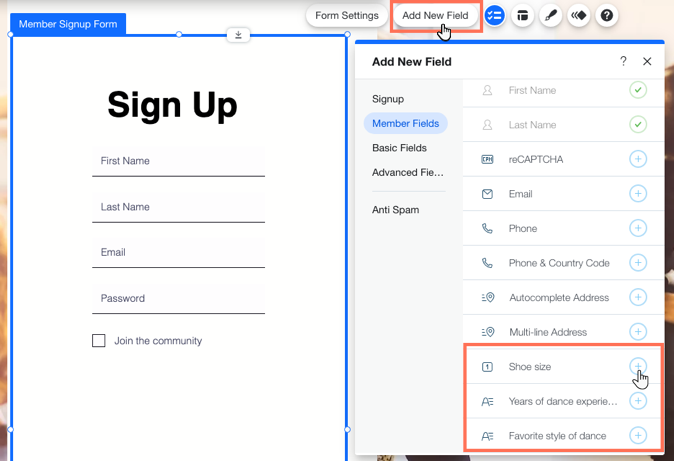Viewport: 674px width, 461px height.
Task: Add the Autocomplete Address field
Action: [638, 297]
